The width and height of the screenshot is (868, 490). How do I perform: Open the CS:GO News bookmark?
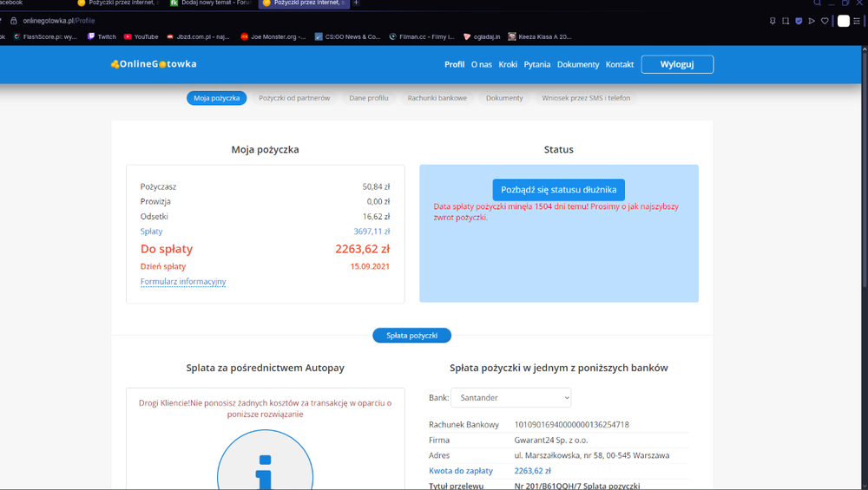click(348, 37)
